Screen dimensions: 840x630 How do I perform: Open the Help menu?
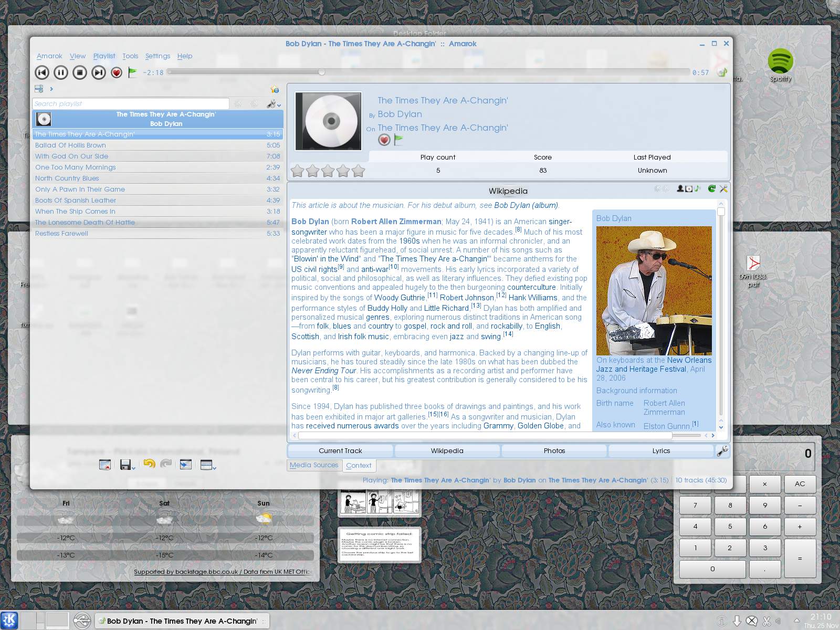point(185,56)
